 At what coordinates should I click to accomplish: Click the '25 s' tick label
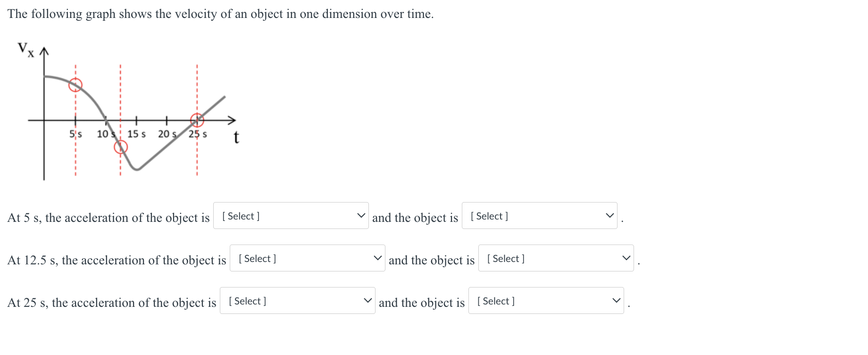[198, 134]
